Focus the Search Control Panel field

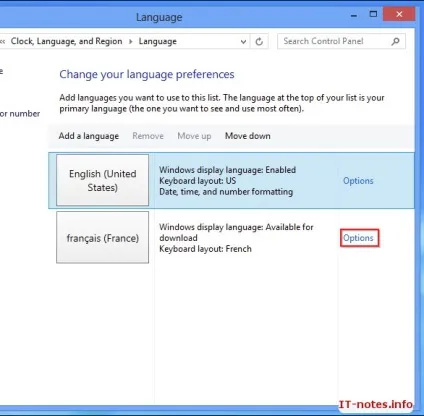(x=341, y=41)
